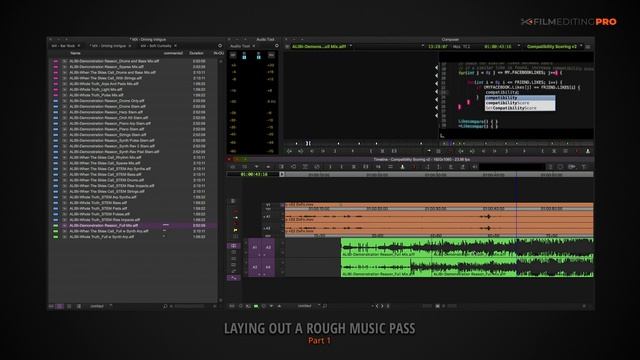
Task: Select When The Skies Call_STEM Drums clip
Action: click(x=107, y=180)
